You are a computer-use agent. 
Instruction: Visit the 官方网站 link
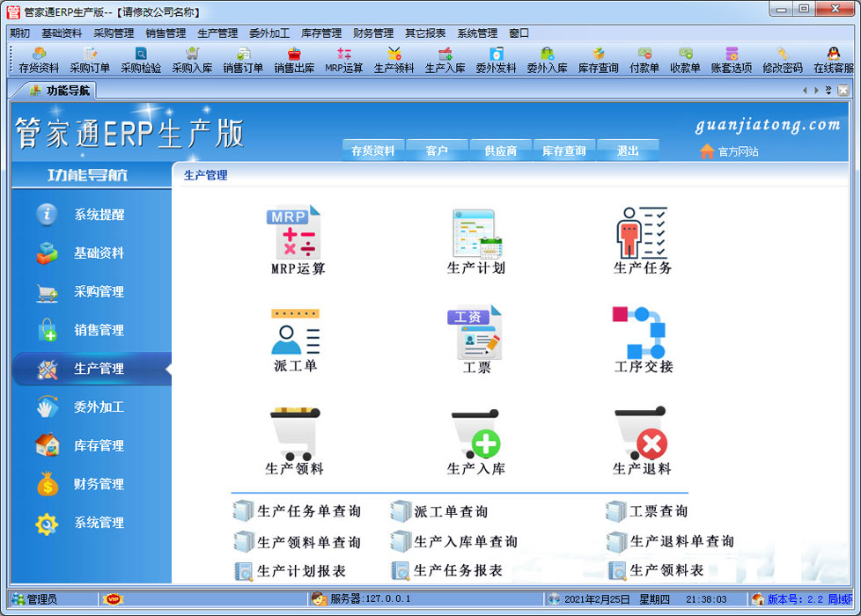click(737, 151)
